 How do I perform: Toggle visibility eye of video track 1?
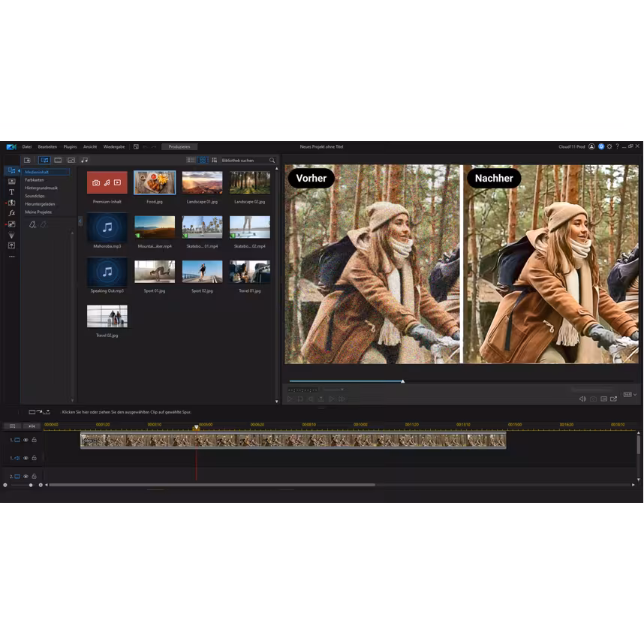click(26, 440)
